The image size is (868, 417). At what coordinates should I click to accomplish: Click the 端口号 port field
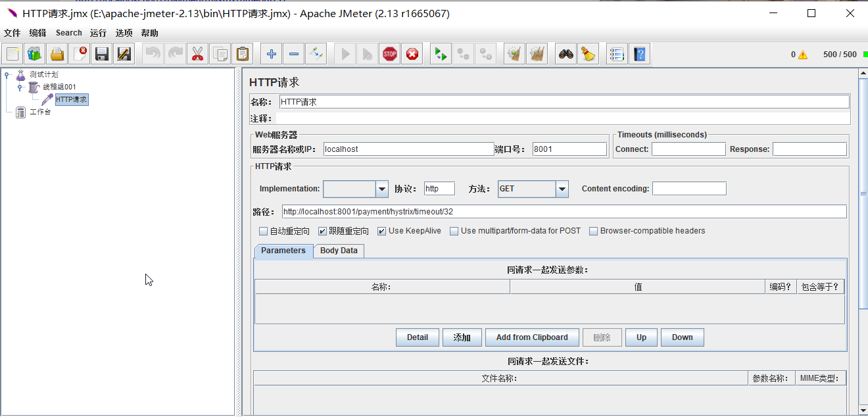[569, 149]
